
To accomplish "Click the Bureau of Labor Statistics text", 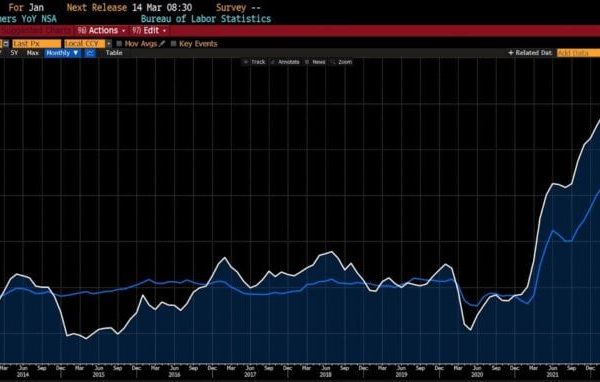I will 206,19.
